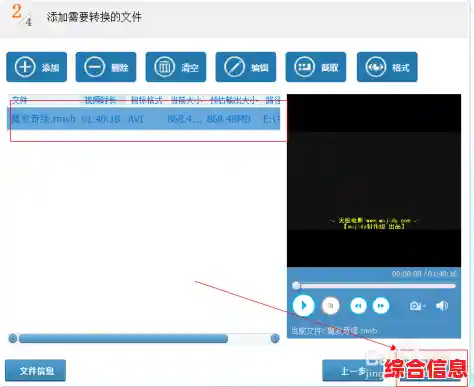Open the 截取 (clip) tool
Image resolution: width=474 pixels, height=387 pixels.
(316, 67)
